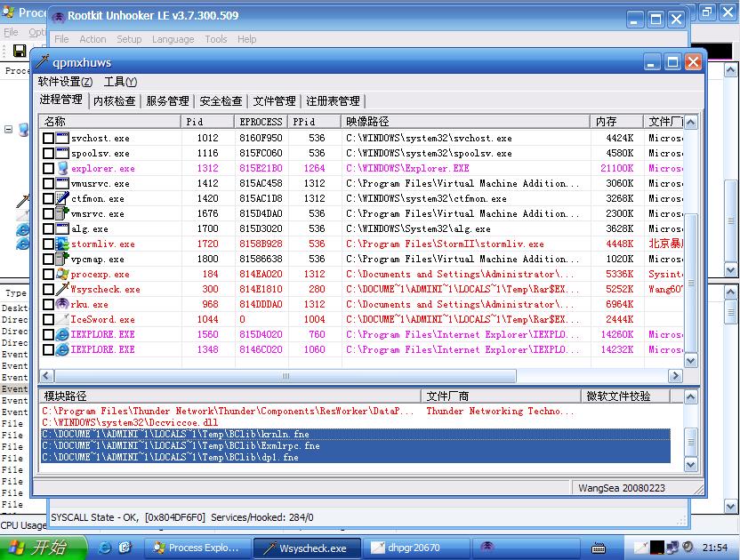Image resolution: width=740 pixels, height=560 pixels.
Task: Collapse the tree node in Process Explorer
Action: tap(9, 129)
